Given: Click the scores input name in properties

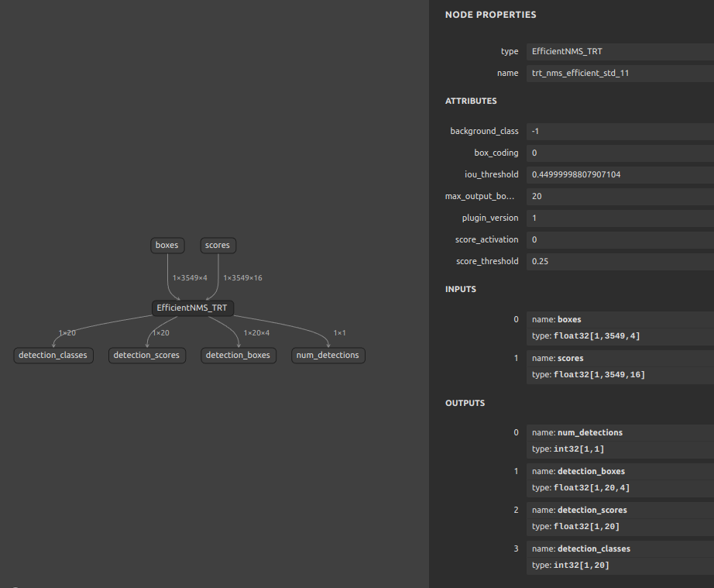Looking at the screenshot, I should 570,358.
